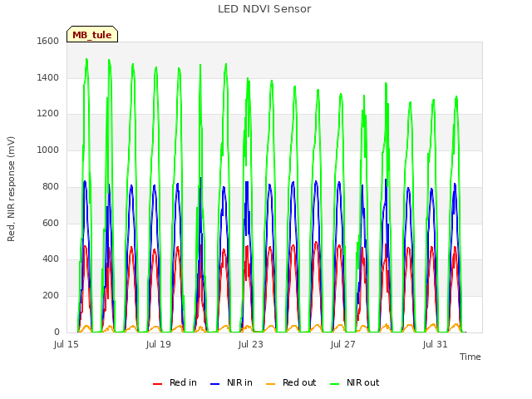This screenshot has height=399, width=532.
Task: Click the green legend color swatch
Action: tap(334, 384)
